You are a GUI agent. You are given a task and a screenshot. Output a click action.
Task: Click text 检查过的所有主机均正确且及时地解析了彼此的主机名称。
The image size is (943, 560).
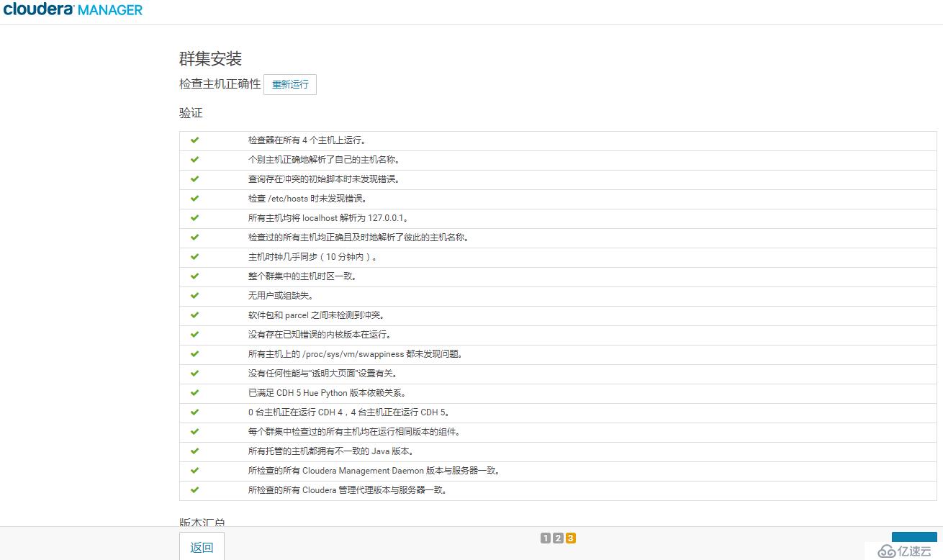click(358, 238)
